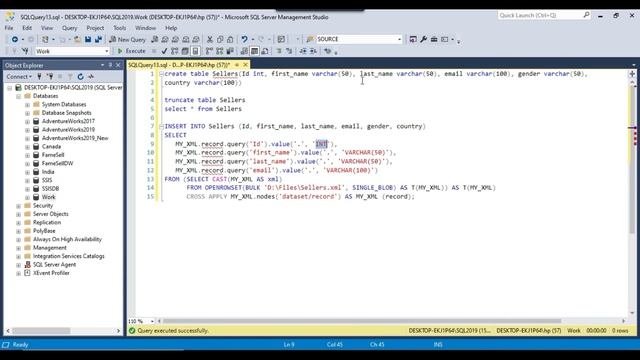Open the Work database dropdown
The image size is (640, 360).
[x=107, y=51]
